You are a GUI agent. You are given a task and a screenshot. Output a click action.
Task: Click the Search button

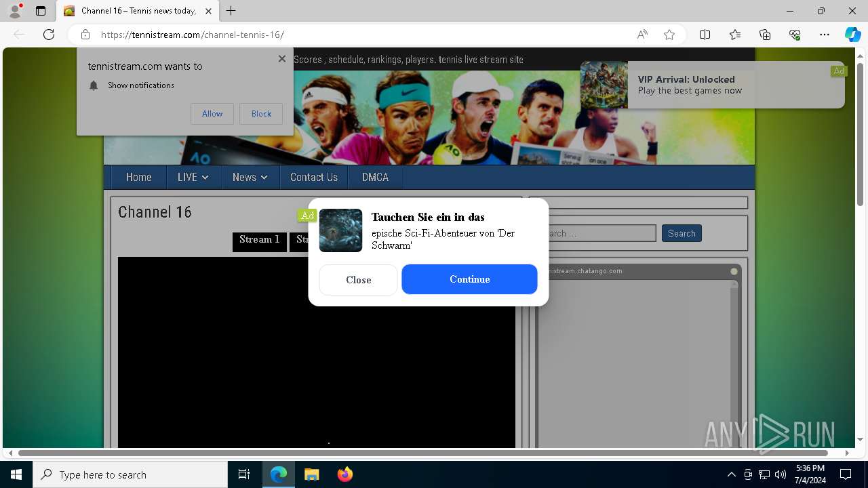(x=682, y=233)
